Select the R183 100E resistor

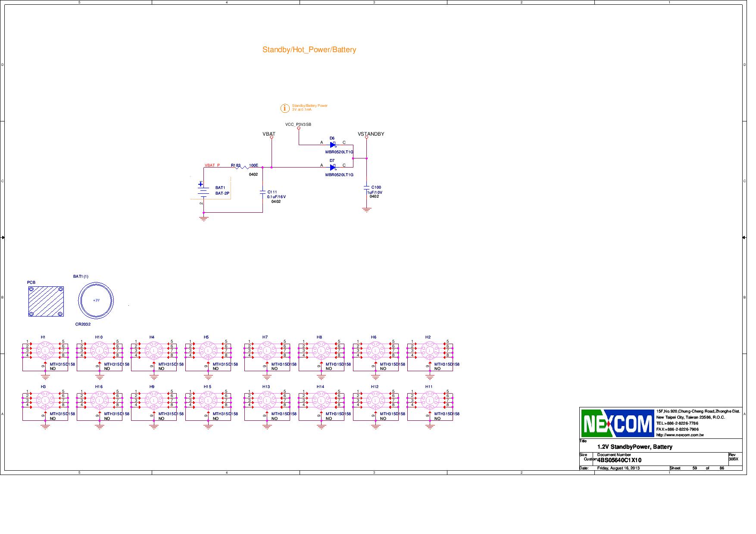coord(241,168)
